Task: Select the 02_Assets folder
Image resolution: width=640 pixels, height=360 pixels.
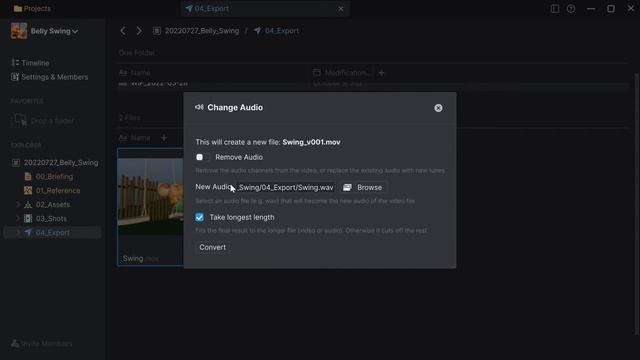Action: coord(53,204)
